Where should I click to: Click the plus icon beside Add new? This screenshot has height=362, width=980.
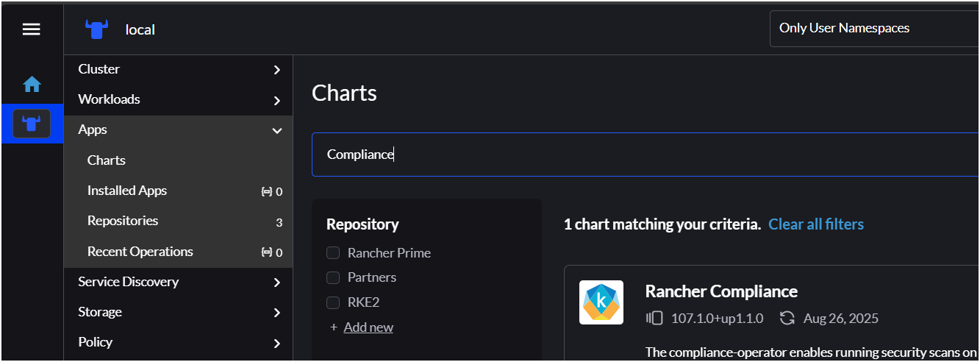[x=334, y=327]
